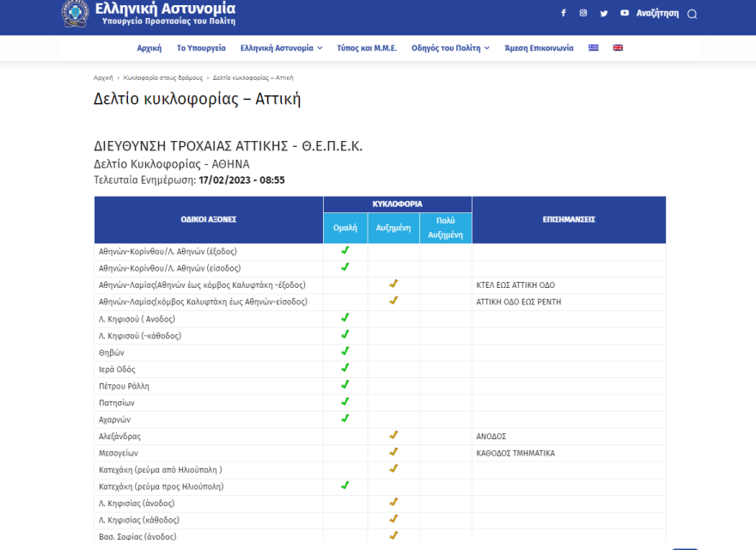
Task: Open the Το Υπουργείο menu item
Action: point(201,48)
